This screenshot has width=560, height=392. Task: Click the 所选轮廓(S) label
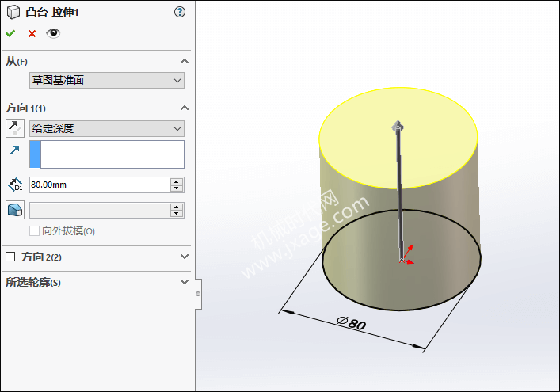pos(33,283)
